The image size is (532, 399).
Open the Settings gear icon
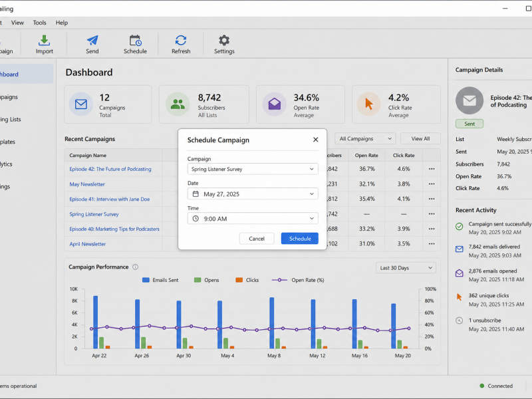[224, 41]
